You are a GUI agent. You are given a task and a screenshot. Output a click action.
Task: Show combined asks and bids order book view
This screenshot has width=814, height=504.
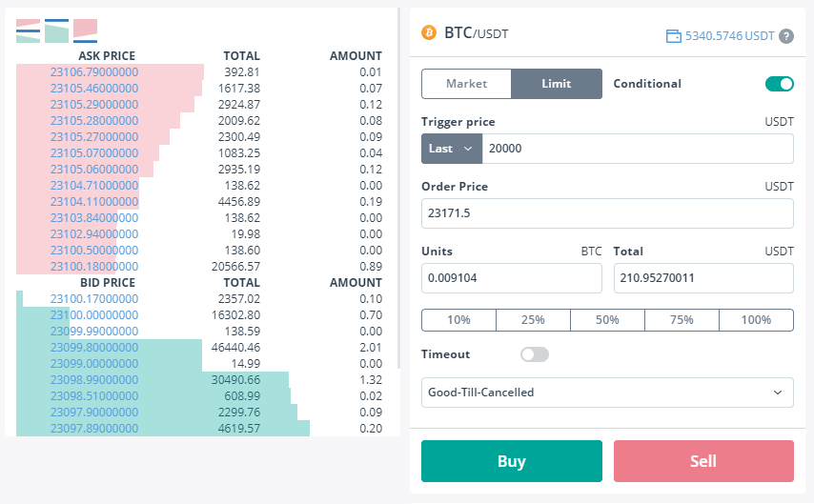pos(28,31)
